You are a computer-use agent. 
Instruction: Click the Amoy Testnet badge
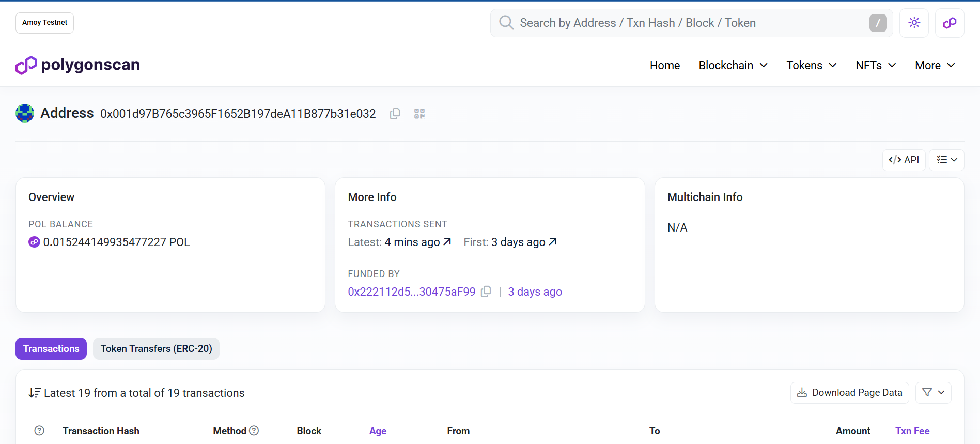tap(44, 23)
